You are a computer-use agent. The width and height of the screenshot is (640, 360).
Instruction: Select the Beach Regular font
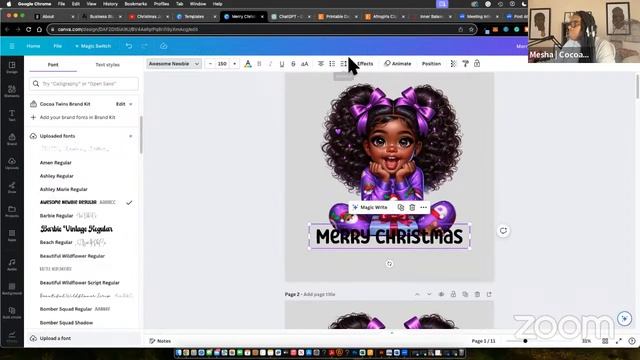tap(56, 242)
